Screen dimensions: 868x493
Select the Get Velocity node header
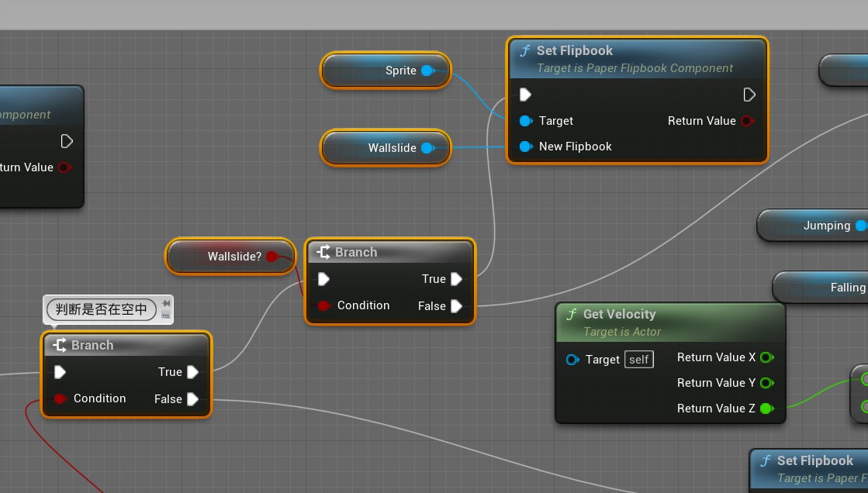[x=619, y=315]
